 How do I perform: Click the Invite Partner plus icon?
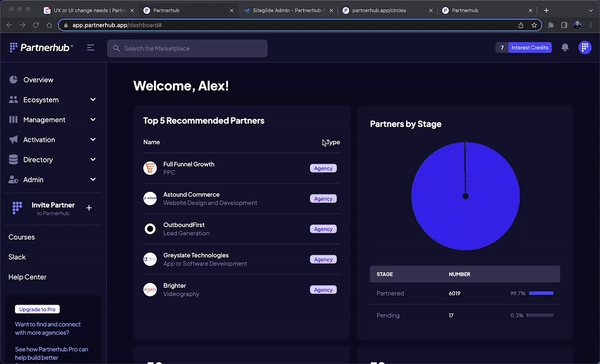point(89,208)
